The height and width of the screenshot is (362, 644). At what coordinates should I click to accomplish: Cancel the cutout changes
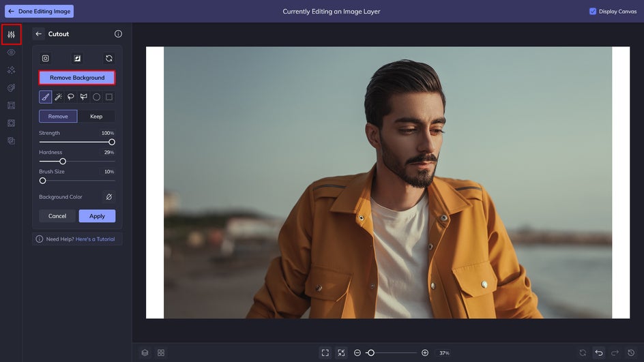tap(57, 216)
